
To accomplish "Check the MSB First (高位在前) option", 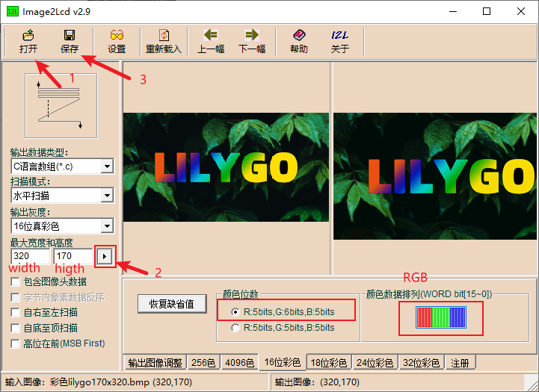I will (x=16, y=343).
